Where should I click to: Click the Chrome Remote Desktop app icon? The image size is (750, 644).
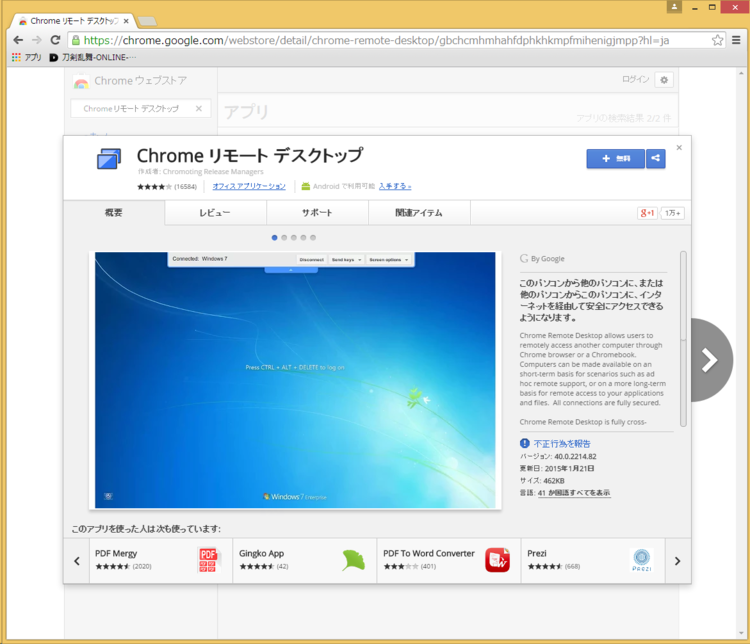109,159
